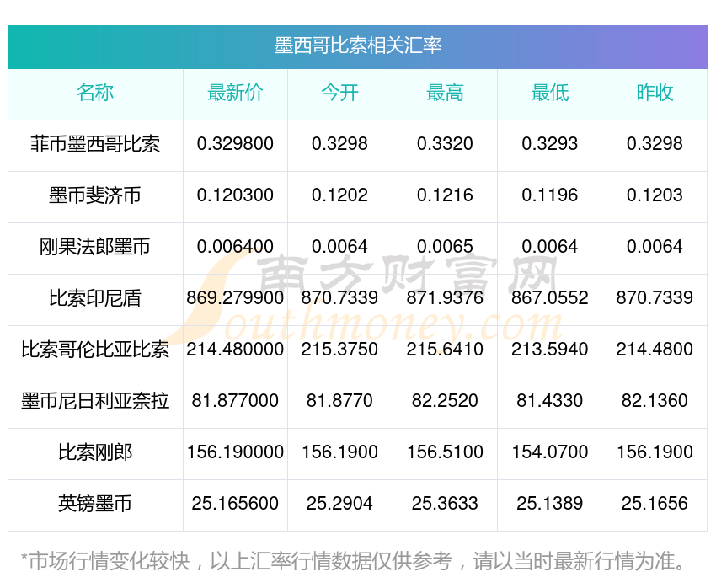The width and height of the screenshot is (716, 588).
Task: Select latest price value 0.120300
Action: coord(235,195)
